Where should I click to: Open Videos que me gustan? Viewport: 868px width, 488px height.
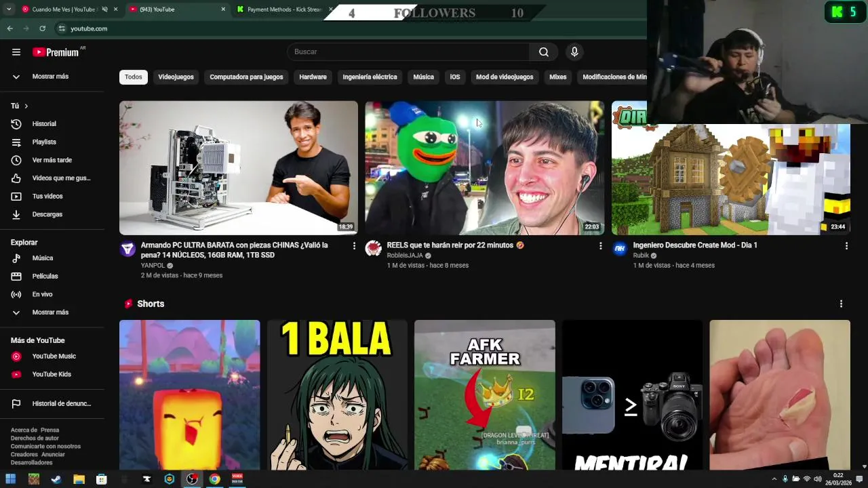click(x=52, y=178)
